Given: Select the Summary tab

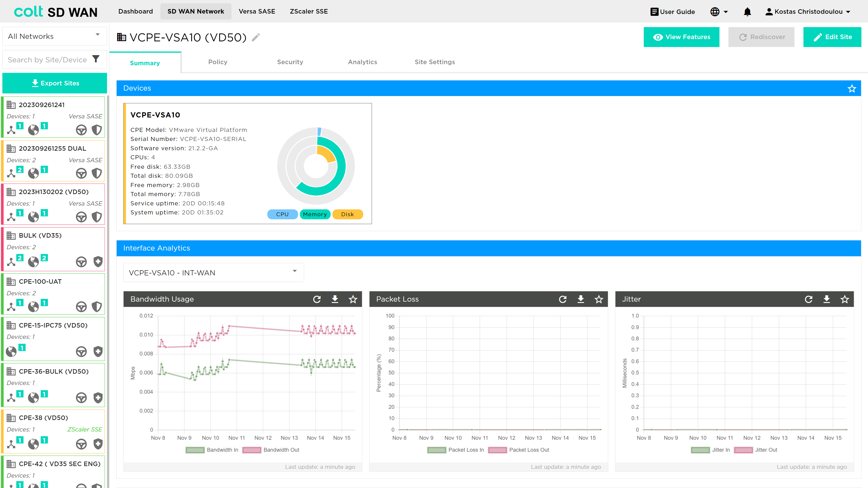Looking at the screenshot, I should pos(145,63).
